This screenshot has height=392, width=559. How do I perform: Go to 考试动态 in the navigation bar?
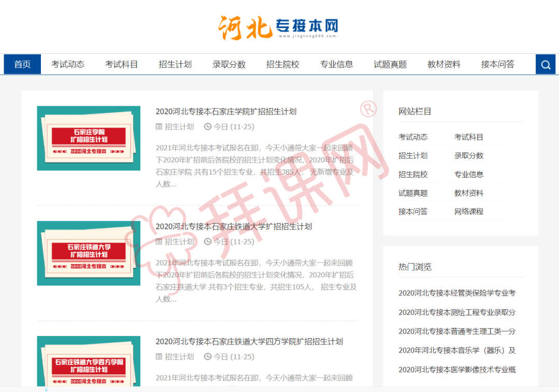click(68, 65)
